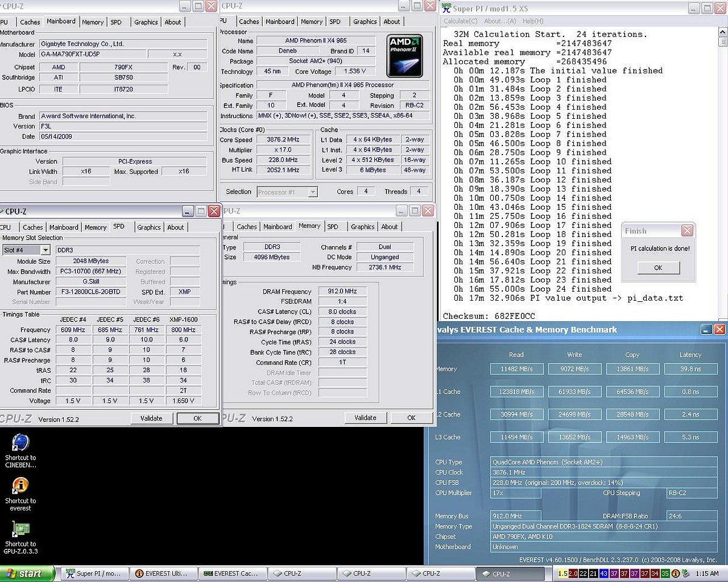
Task: Click OK in the Slot #4 CPU-Z window
Action: (x=198, y=418)
